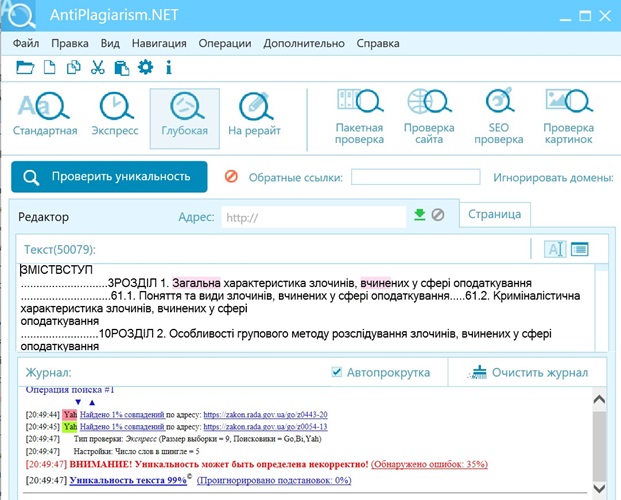The image size is (621, 500).
Task: Open Проигнорировано подстановок: 0% link
Action: click(x=274, y=480)
